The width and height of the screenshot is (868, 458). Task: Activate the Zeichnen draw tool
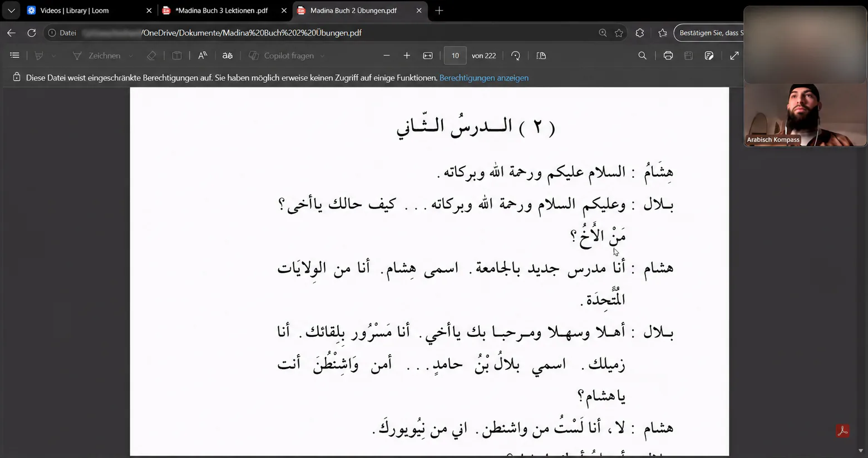pos(96,56)
